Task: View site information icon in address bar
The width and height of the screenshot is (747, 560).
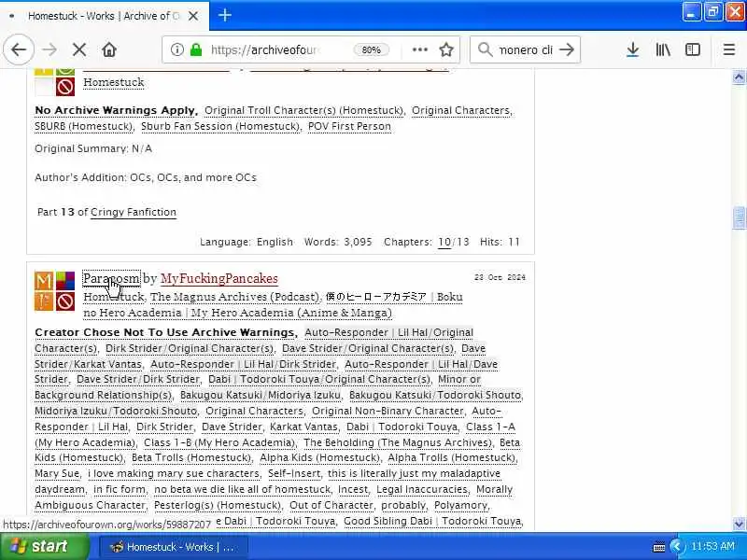Action: (176, 49)
